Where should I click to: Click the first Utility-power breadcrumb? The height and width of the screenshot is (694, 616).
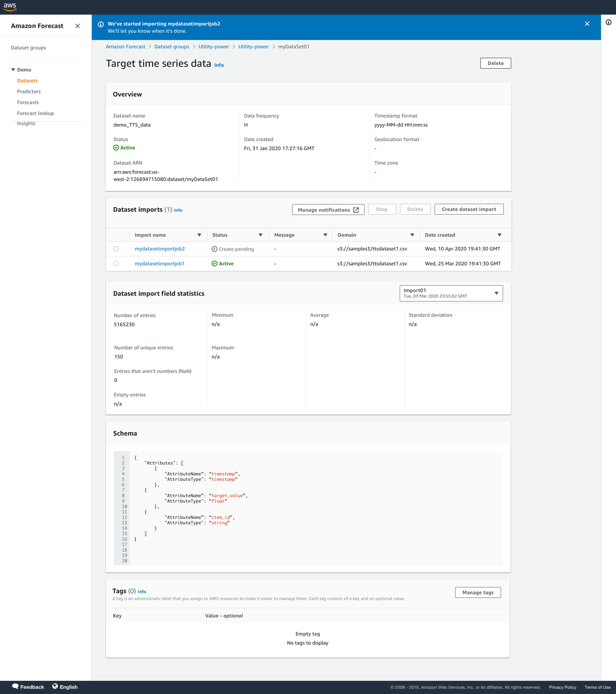click(x=214, y=47)
